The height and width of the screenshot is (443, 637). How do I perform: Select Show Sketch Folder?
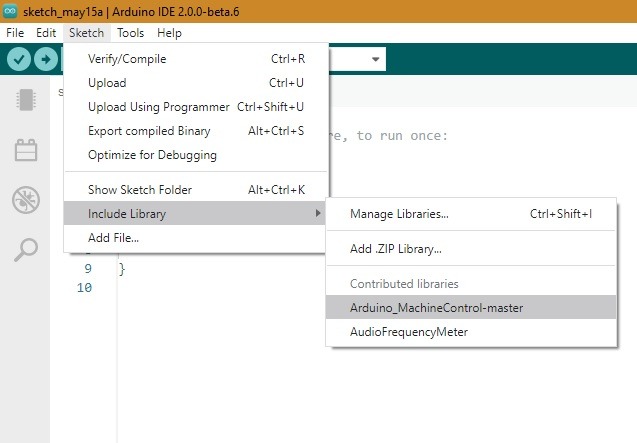click(196, 190)
